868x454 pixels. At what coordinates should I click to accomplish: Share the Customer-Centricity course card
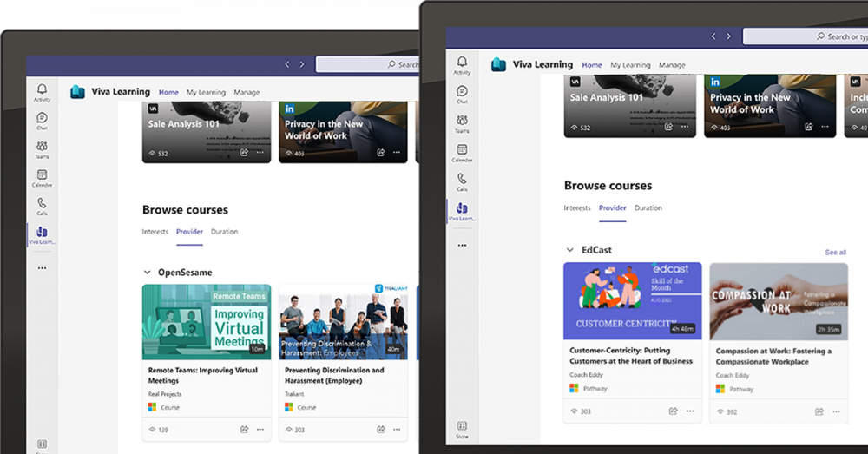click(x=673, y=411)
